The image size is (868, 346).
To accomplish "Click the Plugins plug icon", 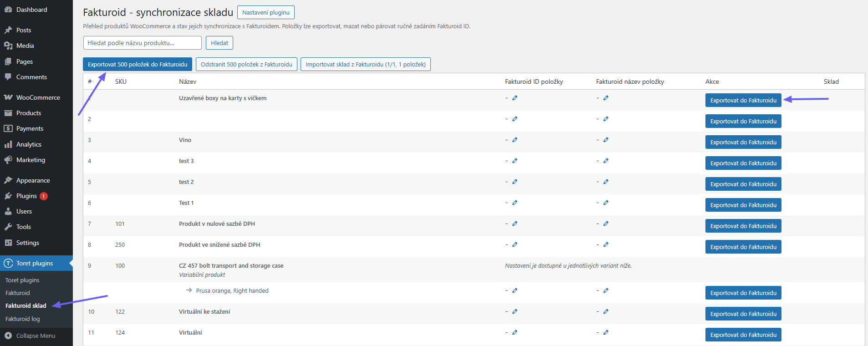I will [8, 196].
